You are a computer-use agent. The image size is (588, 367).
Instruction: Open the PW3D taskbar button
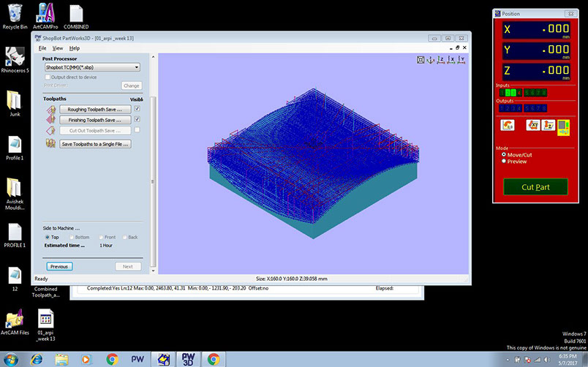[x=188, y=359]
